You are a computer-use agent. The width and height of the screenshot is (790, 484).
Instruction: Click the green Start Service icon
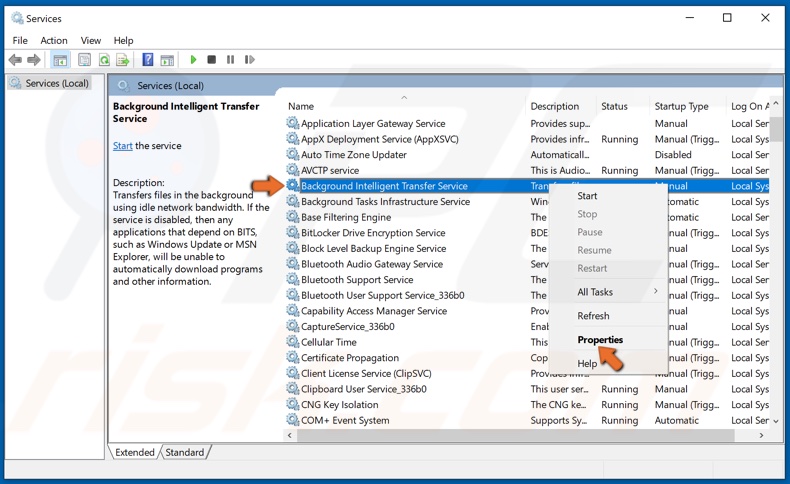(193, 59)
